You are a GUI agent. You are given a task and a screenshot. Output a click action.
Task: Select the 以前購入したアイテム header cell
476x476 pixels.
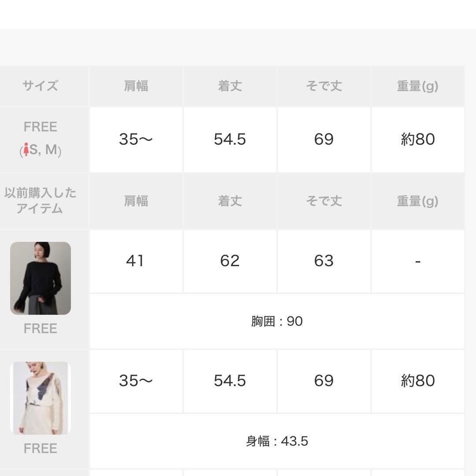[x=41, y=201]
